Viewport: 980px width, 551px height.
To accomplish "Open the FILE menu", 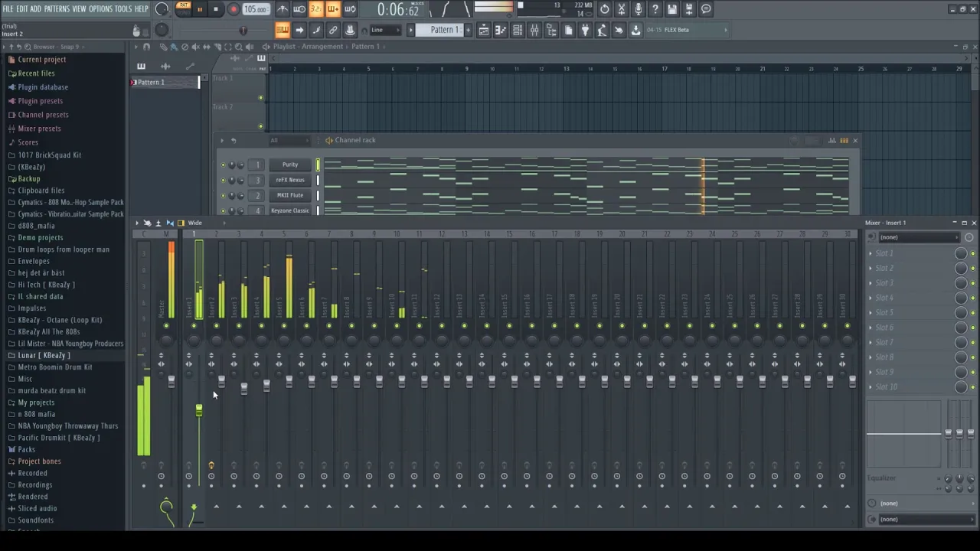I will [x=8, y=9].
